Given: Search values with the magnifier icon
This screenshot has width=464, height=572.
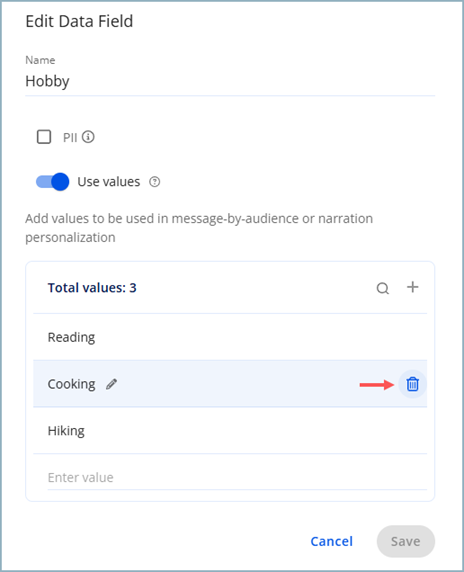Looking at the screenshot, I should [x=383, y=288].
